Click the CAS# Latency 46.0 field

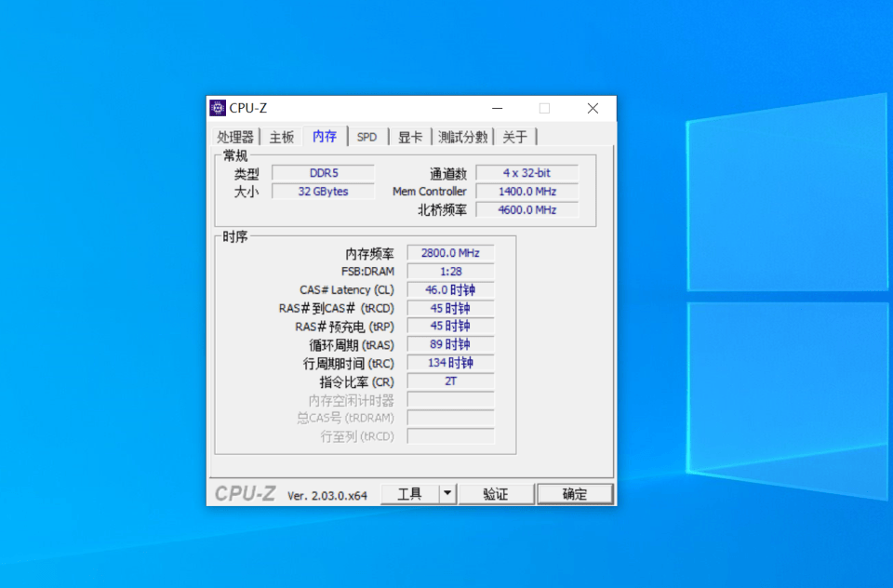point(450,289)
